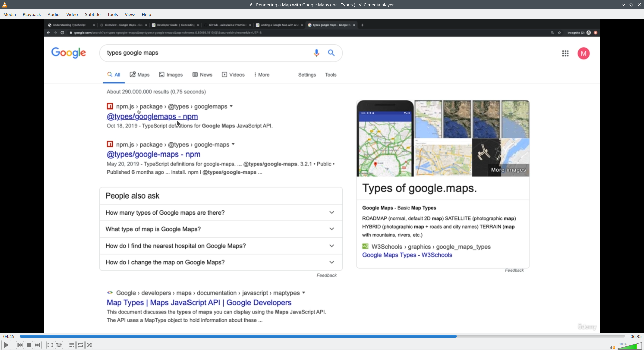Skip to next media in playlist
Image resolution: width=644 pixels, height=350 pixels.
tap(38, 345)
